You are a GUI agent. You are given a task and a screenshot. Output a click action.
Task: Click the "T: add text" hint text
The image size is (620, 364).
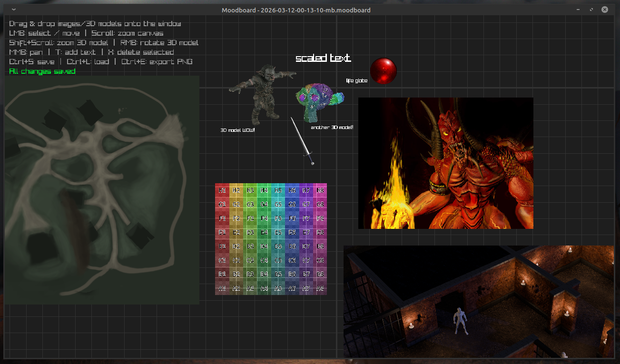click(75, 52)
